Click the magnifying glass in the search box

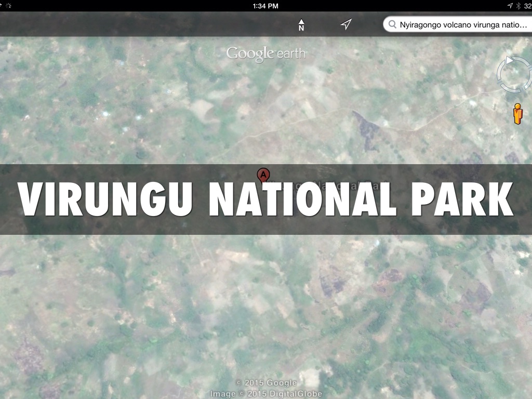tap(392, 24)
